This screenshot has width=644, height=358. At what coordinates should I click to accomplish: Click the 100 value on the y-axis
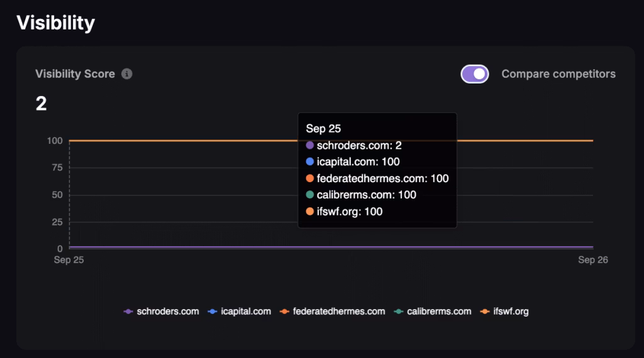click(x=55, y=141)
